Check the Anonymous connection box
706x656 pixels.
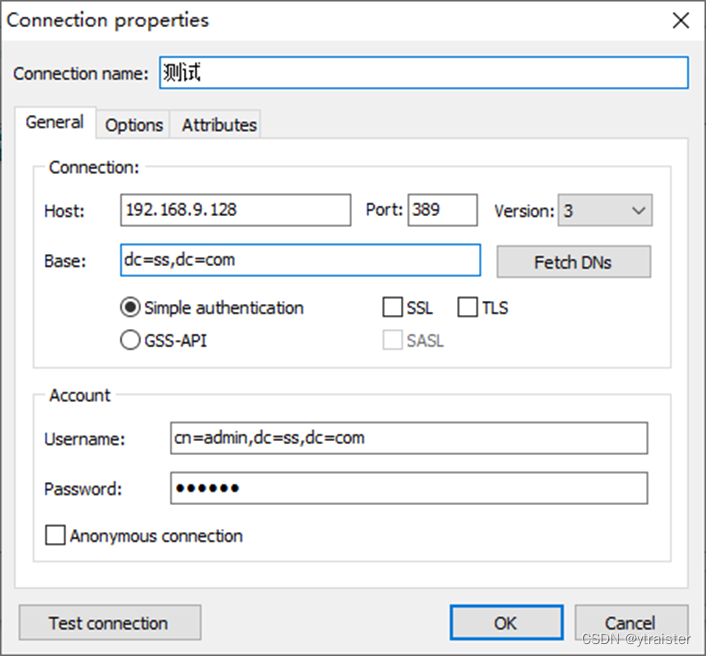(x=56, y=536)
